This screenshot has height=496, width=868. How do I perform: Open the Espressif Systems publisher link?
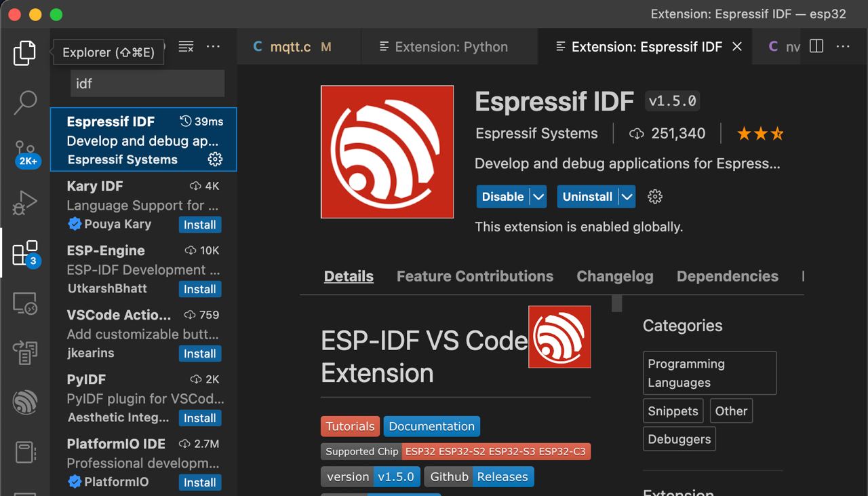536,134
